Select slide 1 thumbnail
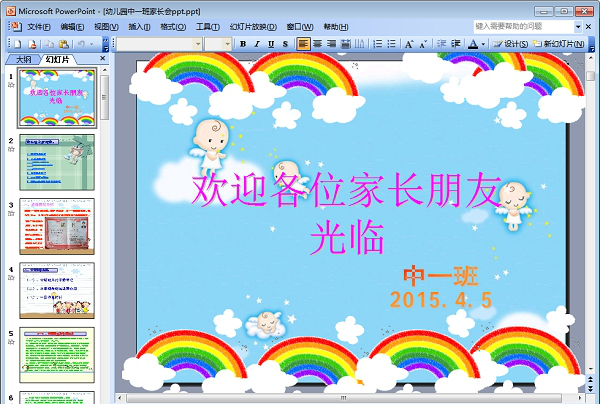This screenshot has height=420, width=600. tap(57, 98)
